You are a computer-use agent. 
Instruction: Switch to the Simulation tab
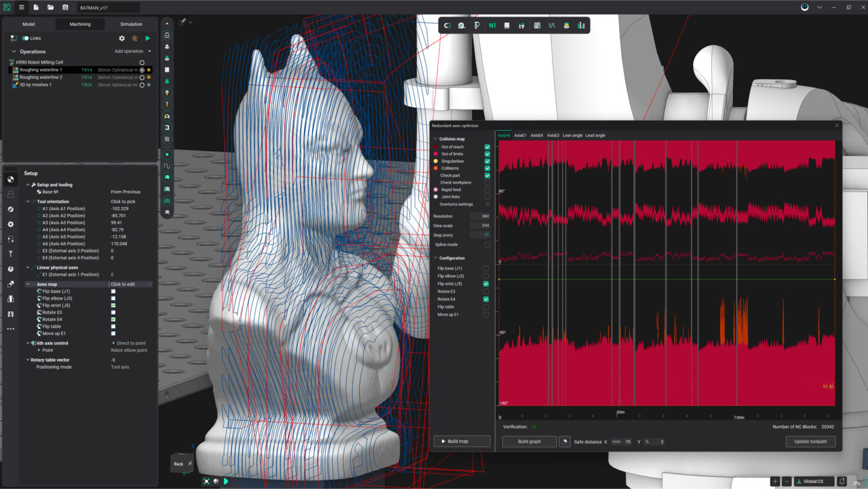click(x=131, y=24)
